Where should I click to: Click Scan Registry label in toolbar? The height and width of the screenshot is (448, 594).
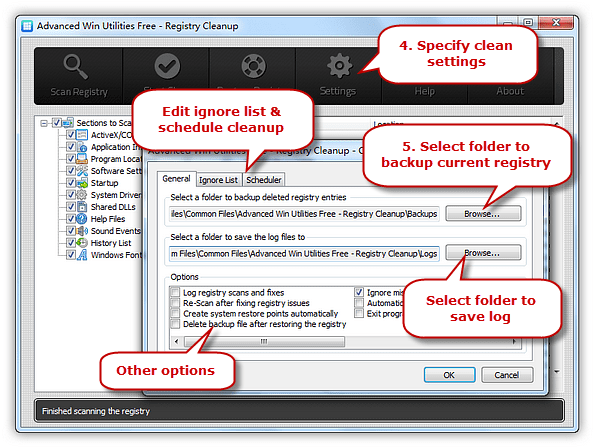(x=79, y=92)
